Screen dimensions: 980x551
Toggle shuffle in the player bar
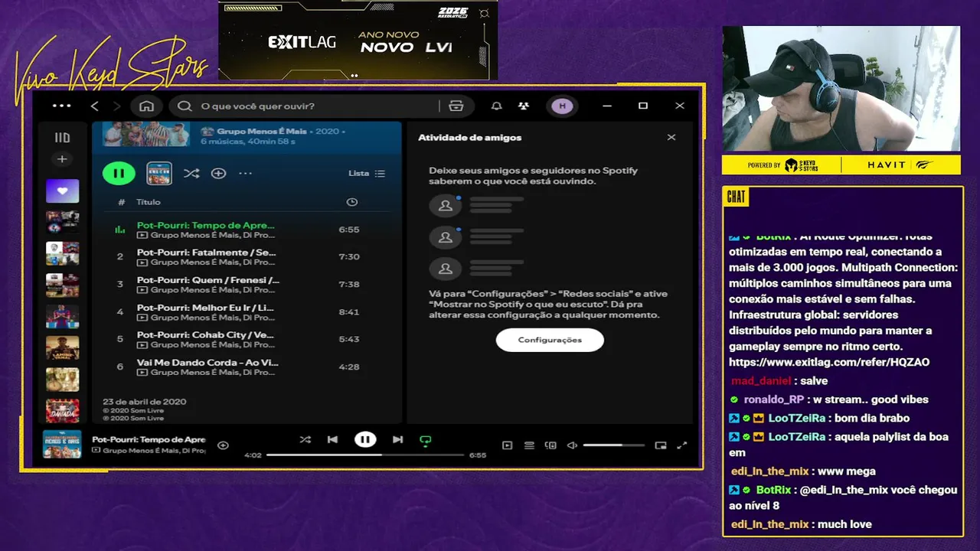(x=305, y=439)
